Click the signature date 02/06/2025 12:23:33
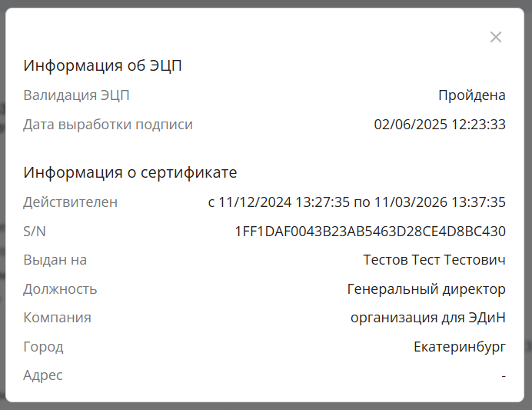532x410 pixels. [440, 125]
